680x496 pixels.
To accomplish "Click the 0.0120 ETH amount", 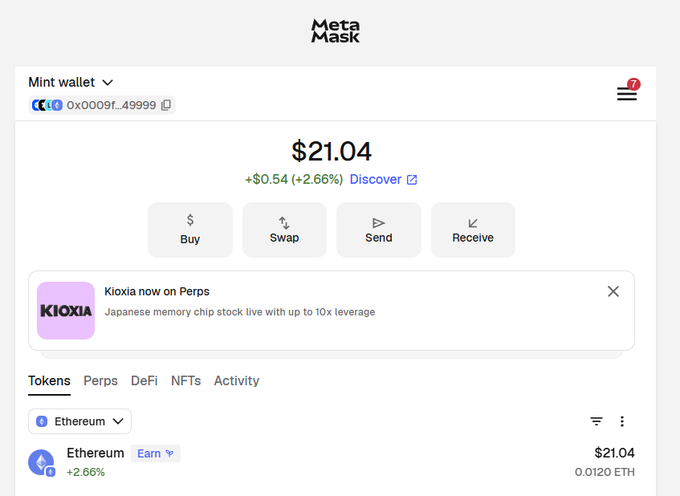I will tap(605, 472).
